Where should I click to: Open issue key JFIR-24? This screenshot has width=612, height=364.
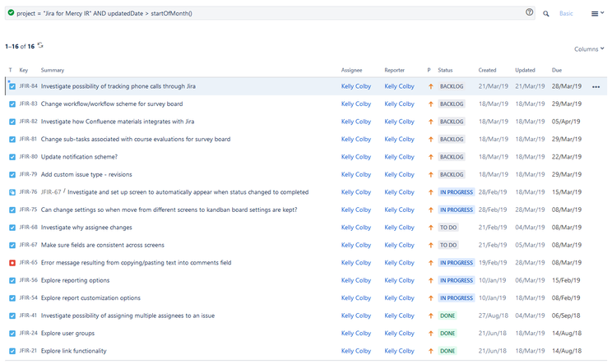[29, 334]
